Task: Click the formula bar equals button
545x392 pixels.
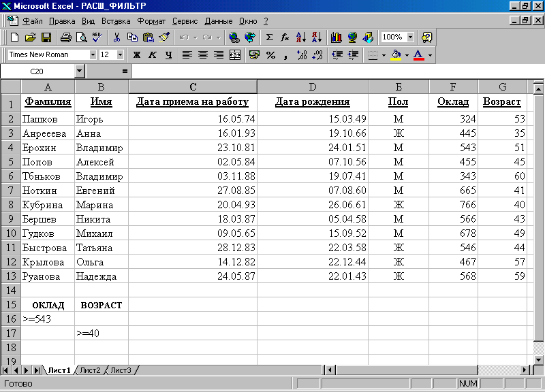Action: tap(125, 71)
